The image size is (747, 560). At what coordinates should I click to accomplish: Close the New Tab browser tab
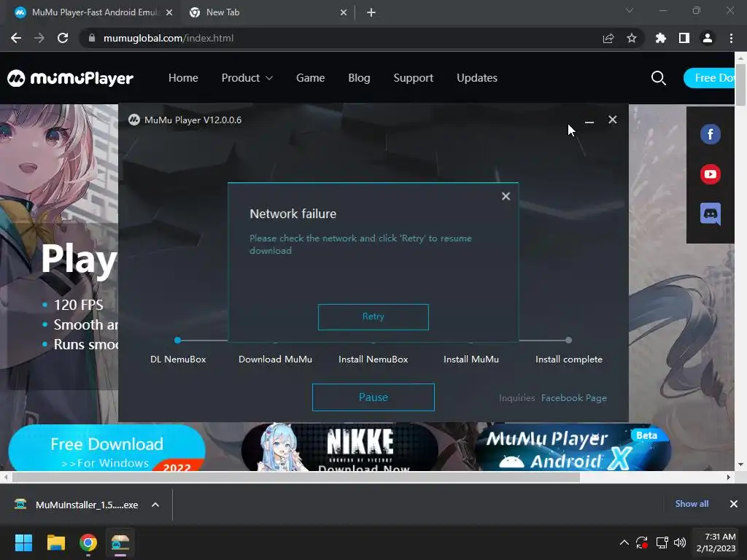tap(344, 13)
